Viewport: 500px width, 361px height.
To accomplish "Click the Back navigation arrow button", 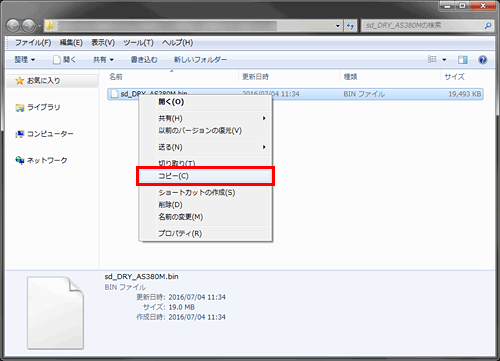I will 13,26.
